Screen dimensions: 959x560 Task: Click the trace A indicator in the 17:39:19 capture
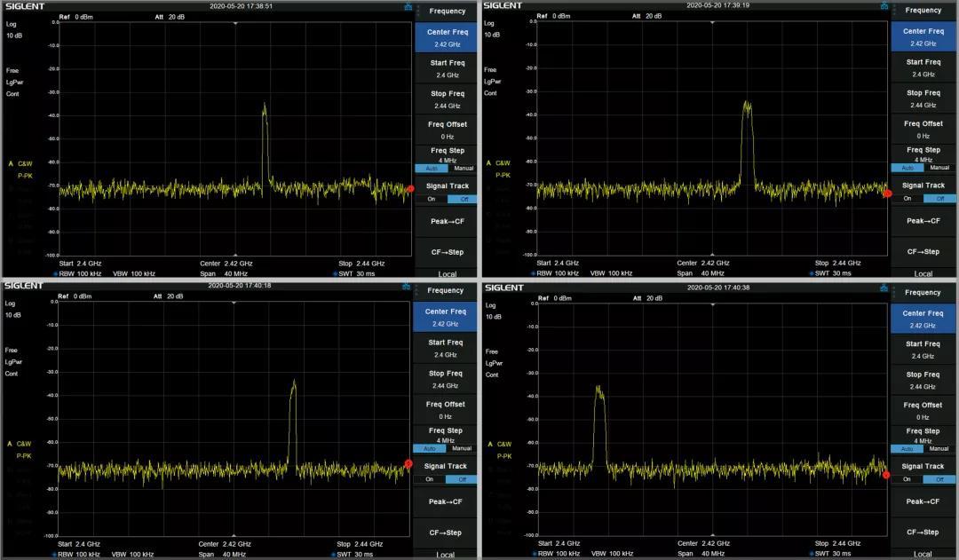coord(488,163)
